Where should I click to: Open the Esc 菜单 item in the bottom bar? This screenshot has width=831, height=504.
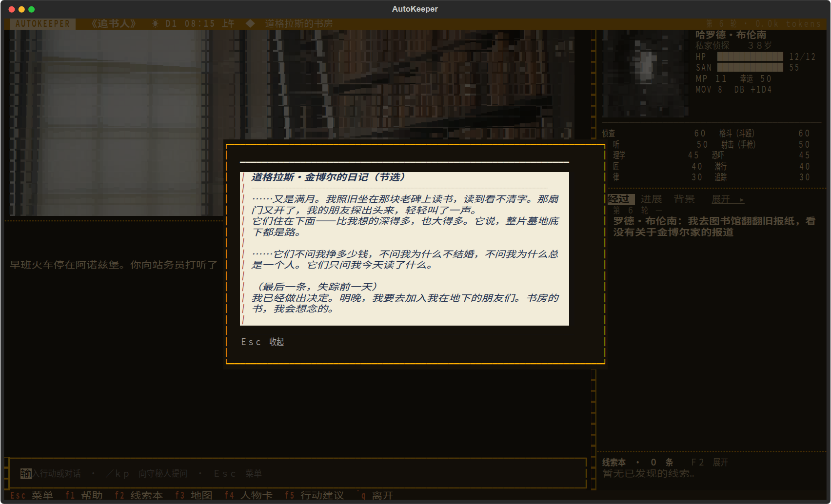(31, 495)
